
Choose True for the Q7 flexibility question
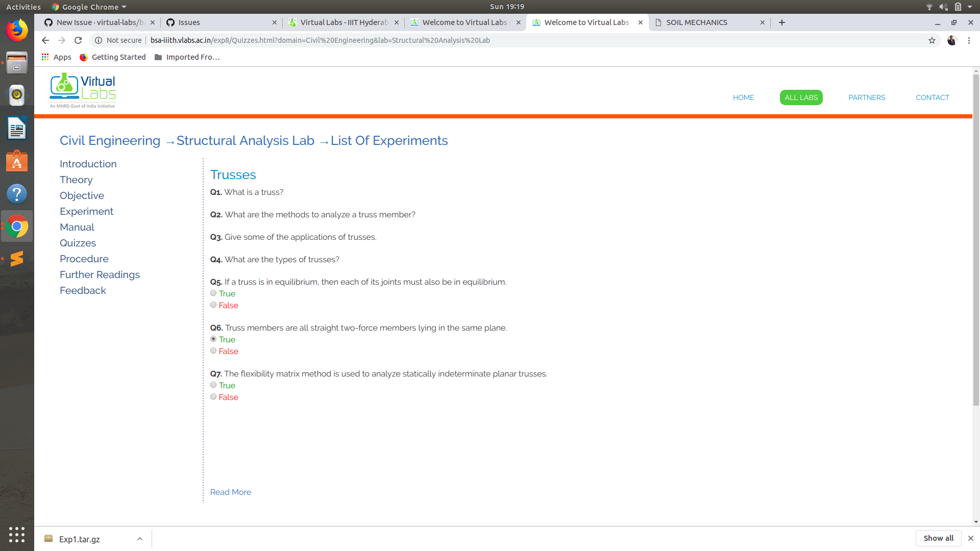pos(213,385)
